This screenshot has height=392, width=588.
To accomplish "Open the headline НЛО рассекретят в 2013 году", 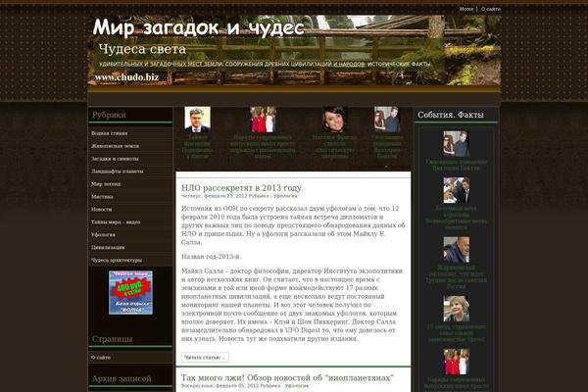I will [x=241, y=188].
